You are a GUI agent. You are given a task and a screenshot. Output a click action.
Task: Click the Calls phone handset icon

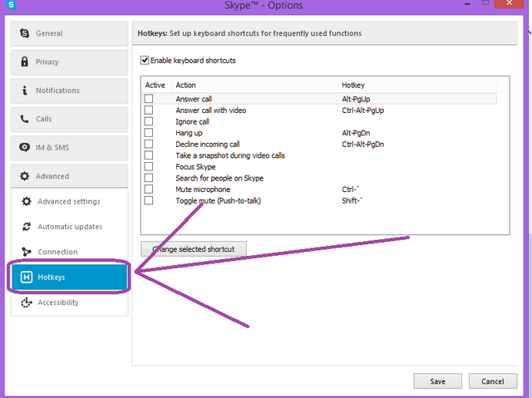24,119
